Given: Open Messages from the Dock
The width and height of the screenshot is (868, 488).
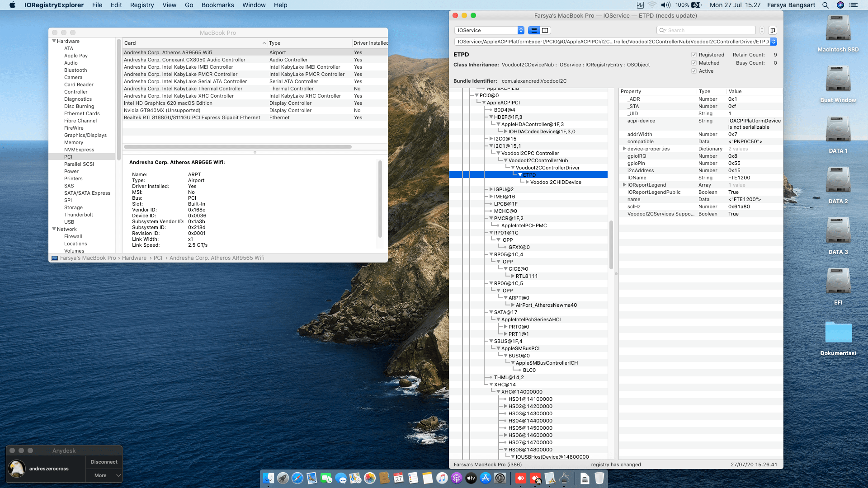Looking at the screenshot, I should (341, 478).
